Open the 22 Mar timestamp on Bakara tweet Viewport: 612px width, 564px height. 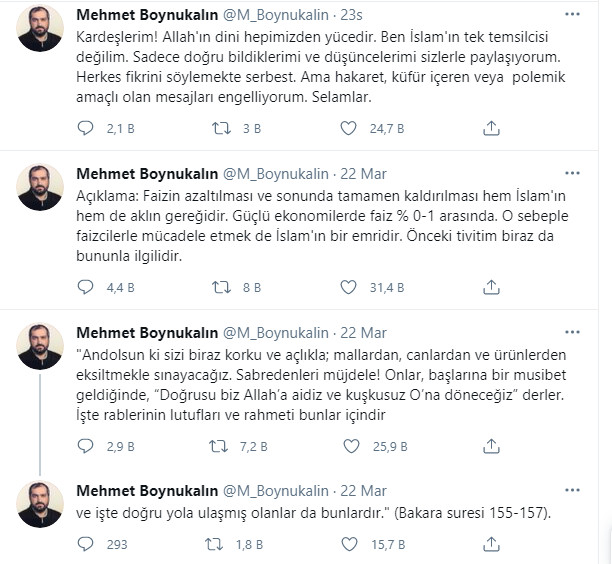pyautogui.click(x=365, y=491)
